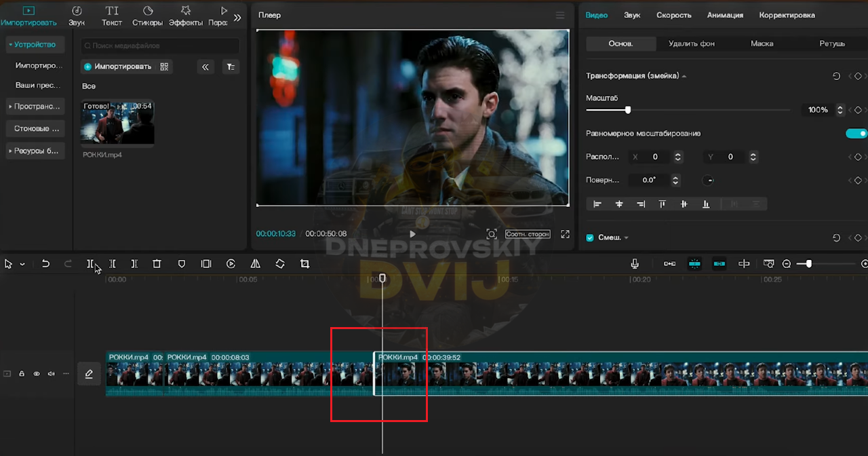Open the Удалить фон sub-tab
The height and width of the screenshot is (456, 868).
692,43
